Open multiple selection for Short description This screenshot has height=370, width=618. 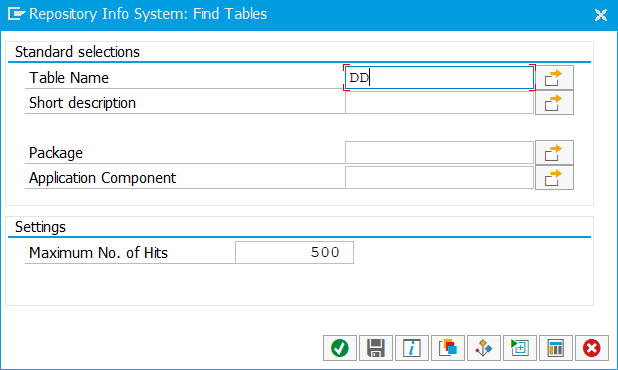[554, 103]
